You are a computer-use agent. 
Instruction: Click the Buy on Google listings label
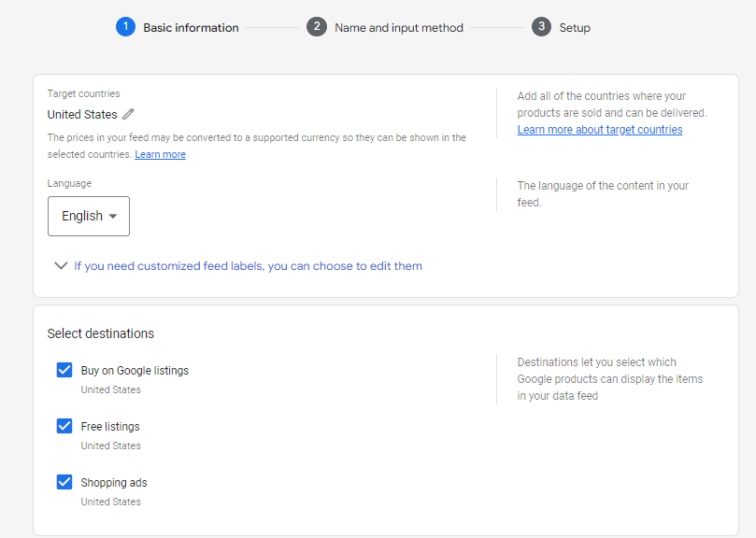tap(135, 371)
